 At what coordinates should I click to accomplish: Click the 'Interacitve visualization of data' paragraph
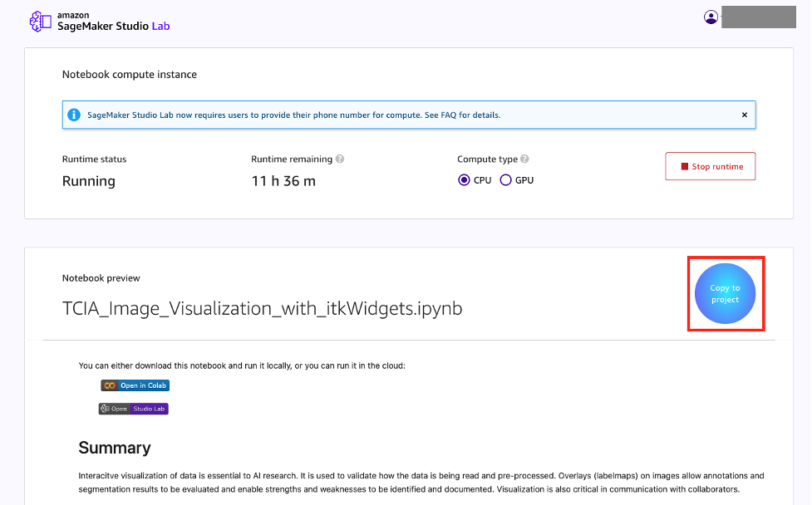click(x=421, y=483)
